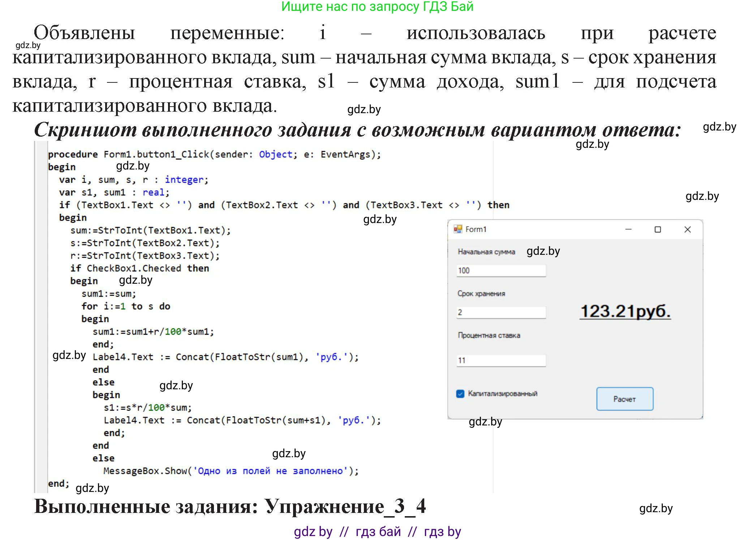Image resolution: width=756 pixels, height=540 pixels.
Task: Select the Срок хранения field containing 2
Action: coord(502,312)
